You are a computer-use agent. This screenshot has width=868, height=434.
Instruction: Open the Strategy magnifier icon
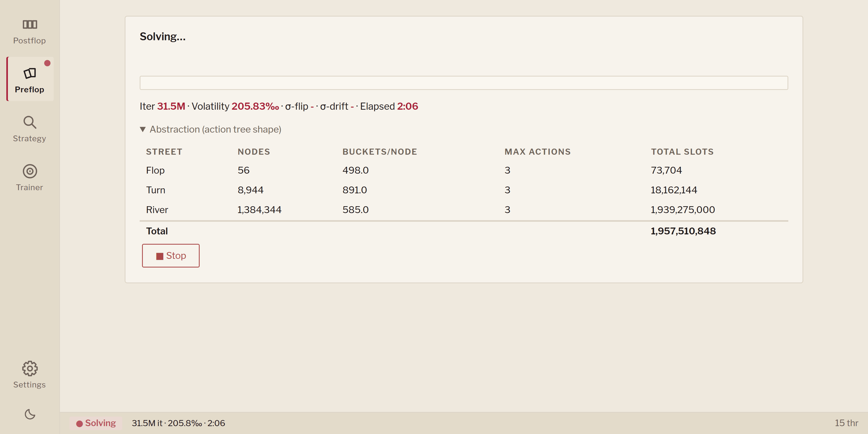[x=30, y=122]
